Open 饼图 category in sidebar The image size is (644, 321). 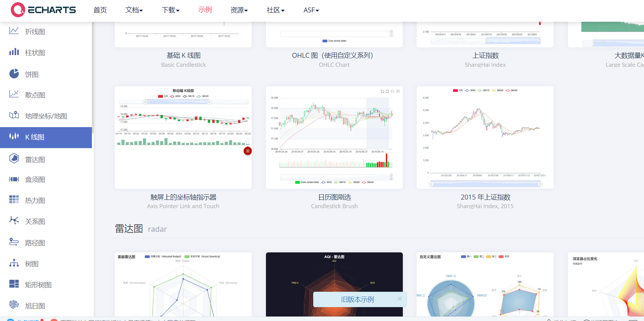point(46,74)
